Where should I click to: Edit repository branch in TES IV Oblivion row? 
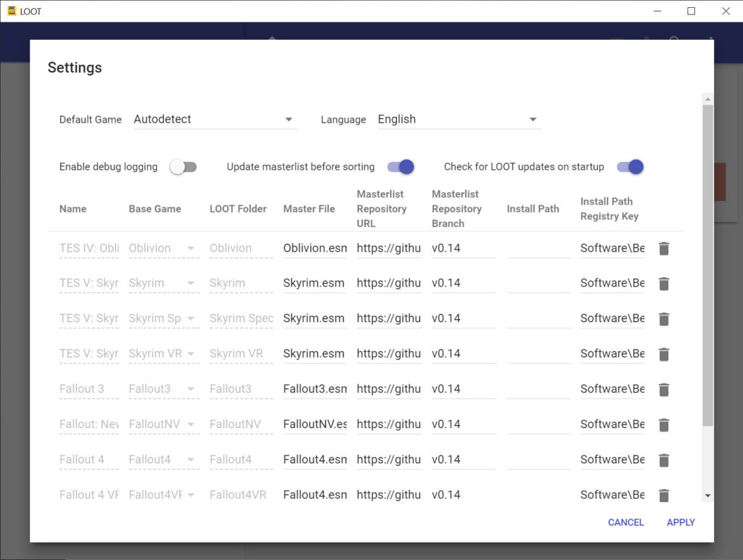pos(464,248)
